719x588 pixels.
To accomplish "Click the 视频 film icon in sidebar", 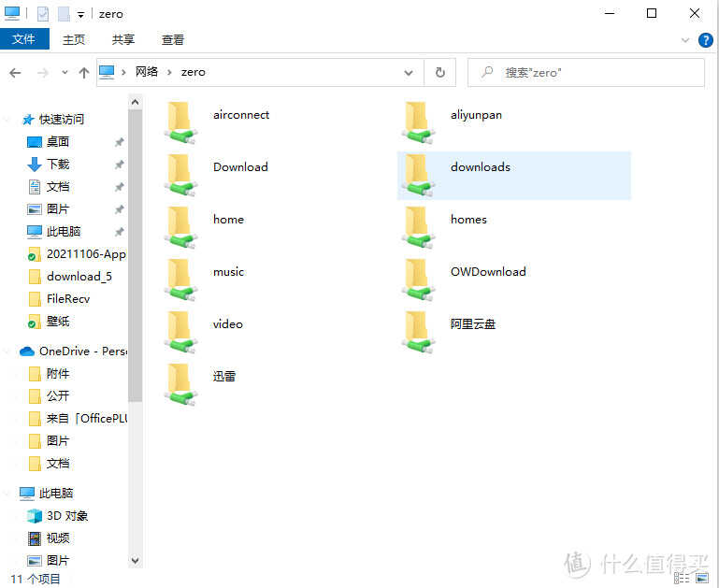I will 35,538.
